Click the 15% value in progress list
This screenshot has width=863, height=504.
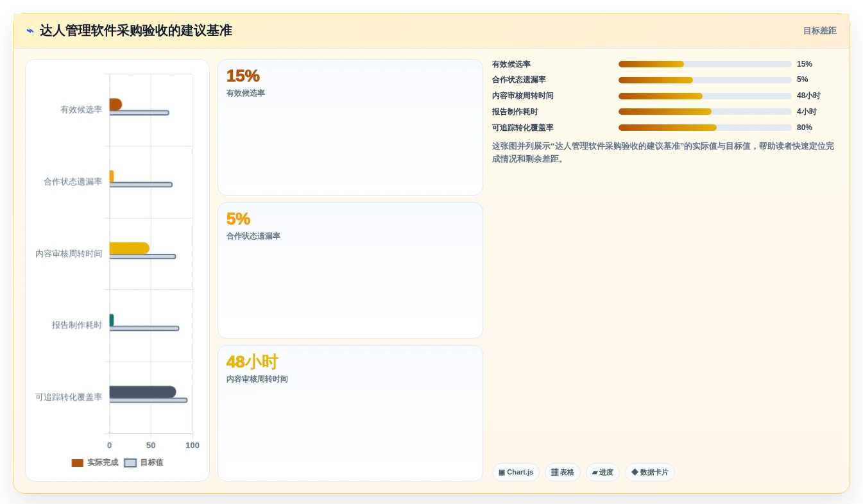(805, 64)
